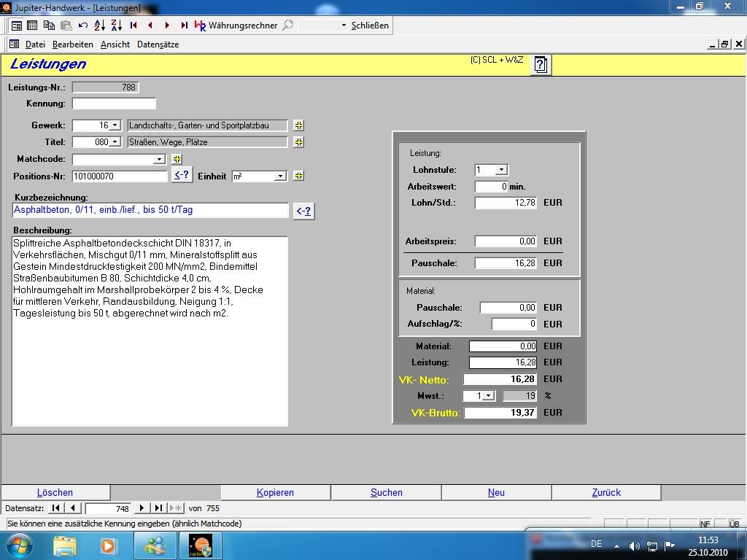The image size is (747, 560).
Task: Open the Bearbeiten menu
Action: (x=72, y=44)
